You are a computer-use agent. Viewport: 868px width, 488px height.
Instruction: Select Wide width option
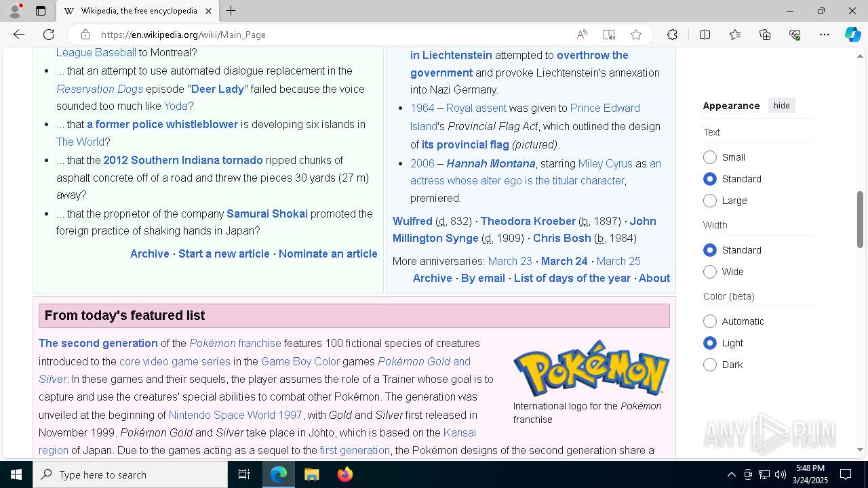pos(710,272)
